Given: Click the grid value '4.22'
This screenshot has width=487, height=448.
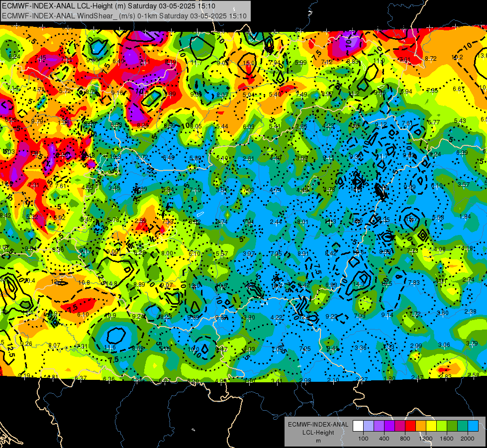Looking at the screenshot, I should tap(277, 318).
